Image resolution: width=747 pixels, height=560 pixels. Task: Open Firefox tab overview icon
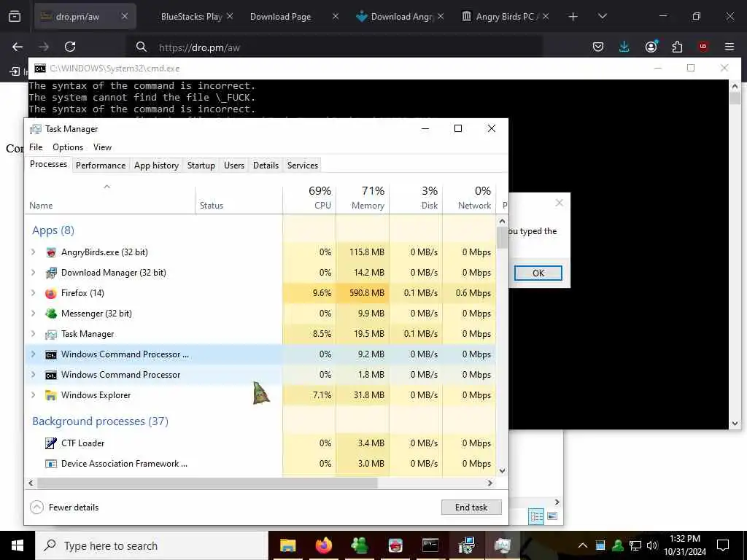point(15,16)
